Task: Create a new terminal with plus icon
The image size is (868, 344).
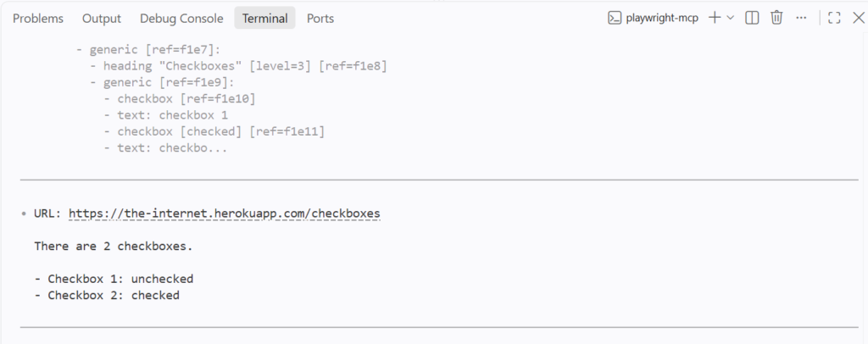Action: (715, 18)
